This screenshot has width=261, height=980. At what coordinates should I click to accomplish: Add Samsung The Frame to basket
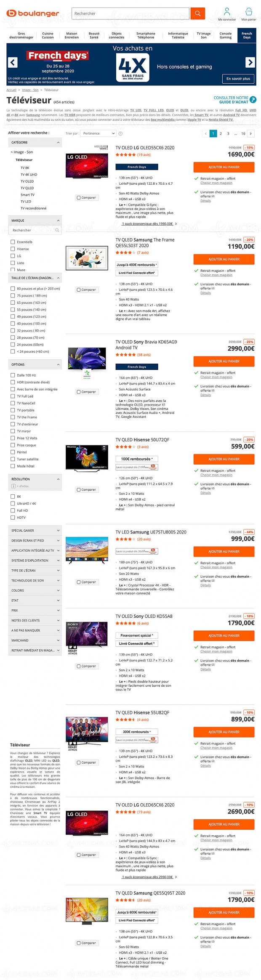(x=224, y=259)
